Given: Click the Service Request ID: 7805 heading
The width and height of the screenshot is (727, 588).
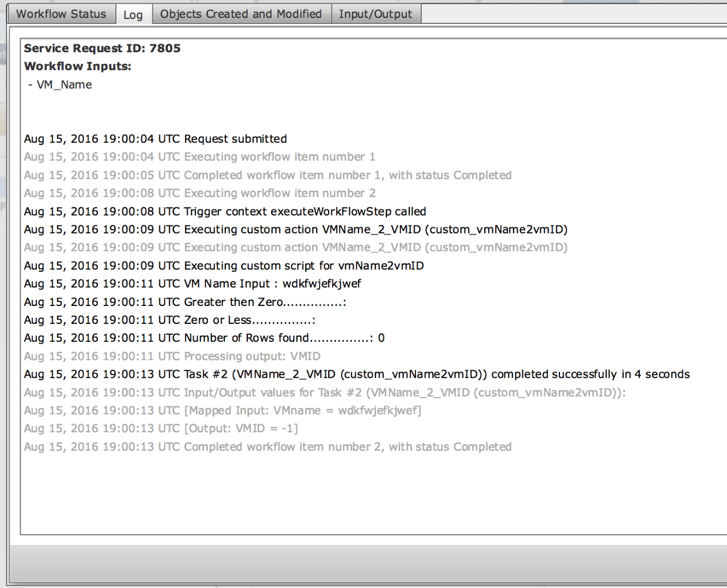Looking at the screenshot, I should click(102, 48).
